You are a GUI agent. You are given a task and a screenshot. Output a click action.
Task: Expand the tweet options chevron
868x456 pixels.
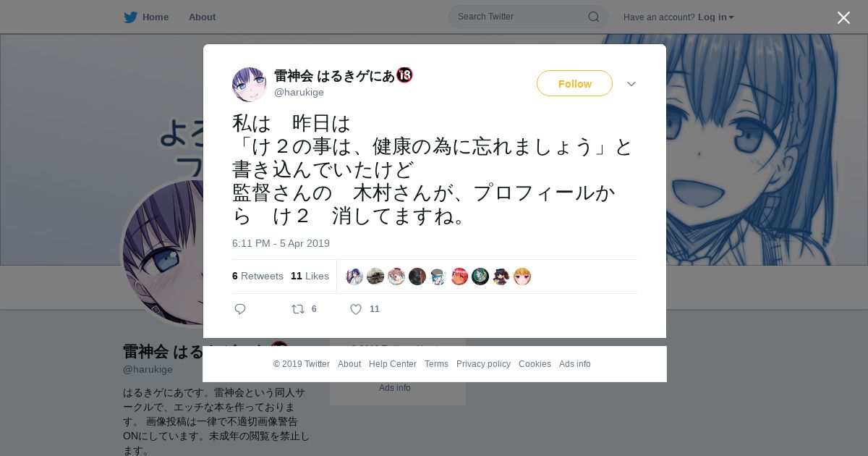pyautogui.click(x=631, y=84)
